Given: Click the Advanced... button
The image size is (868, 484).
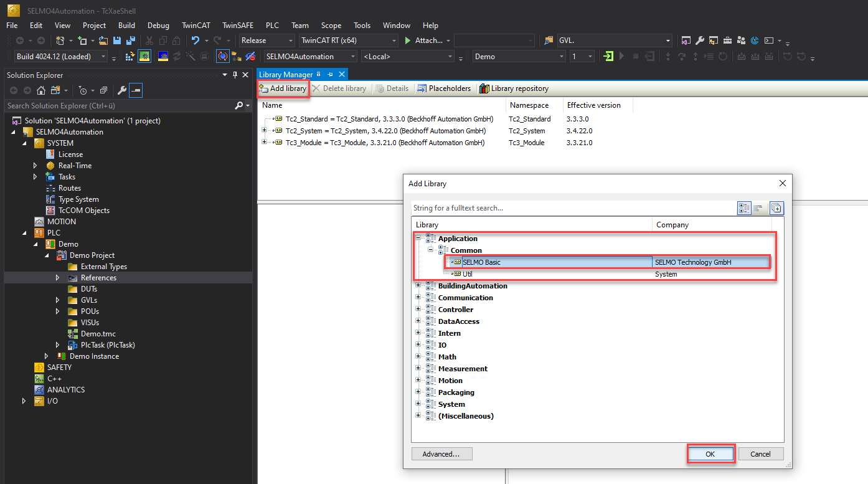Looking at the screenshot, I should pyautogui.click(x=441, y=454).
